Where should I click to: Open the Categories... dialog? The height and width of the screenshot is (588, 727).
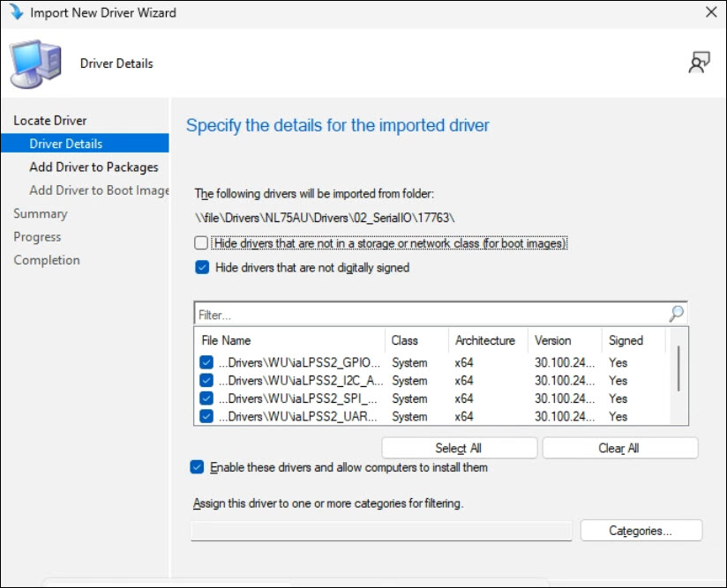(x=641, y=531)
